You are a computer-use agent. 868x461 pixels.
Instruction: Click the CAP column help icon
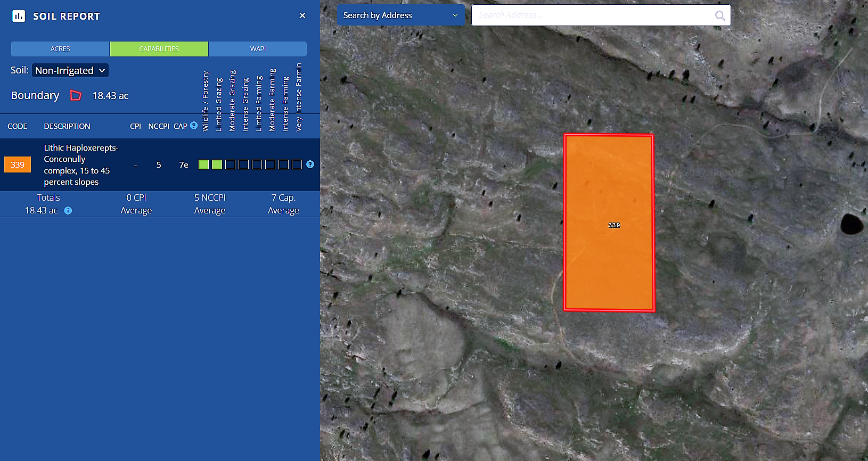(x=194, y=126)
